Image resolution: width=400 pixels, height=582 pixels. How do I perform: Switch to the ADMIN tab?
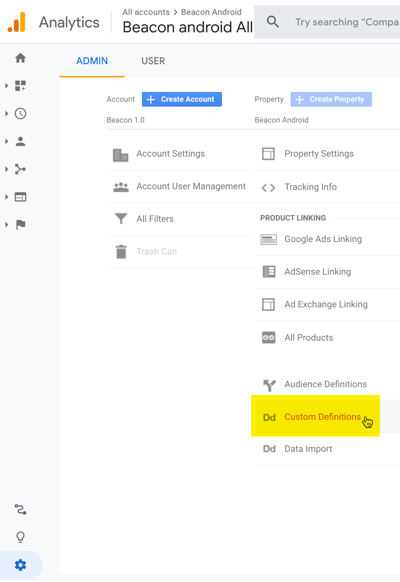pyautogui.click(x=92, y=61)
